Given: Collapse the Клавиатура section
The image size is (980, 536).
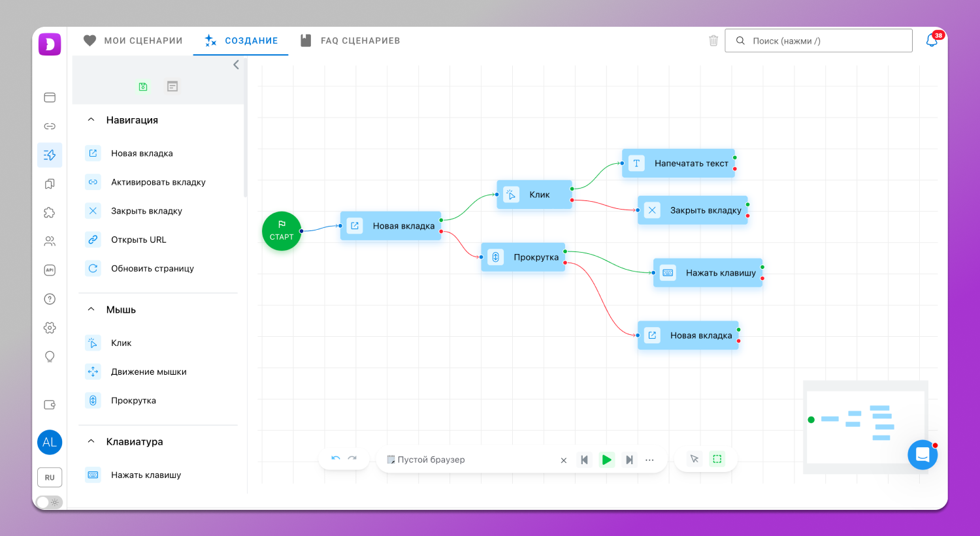Looking at the screenshot, I should pos(91,441).
